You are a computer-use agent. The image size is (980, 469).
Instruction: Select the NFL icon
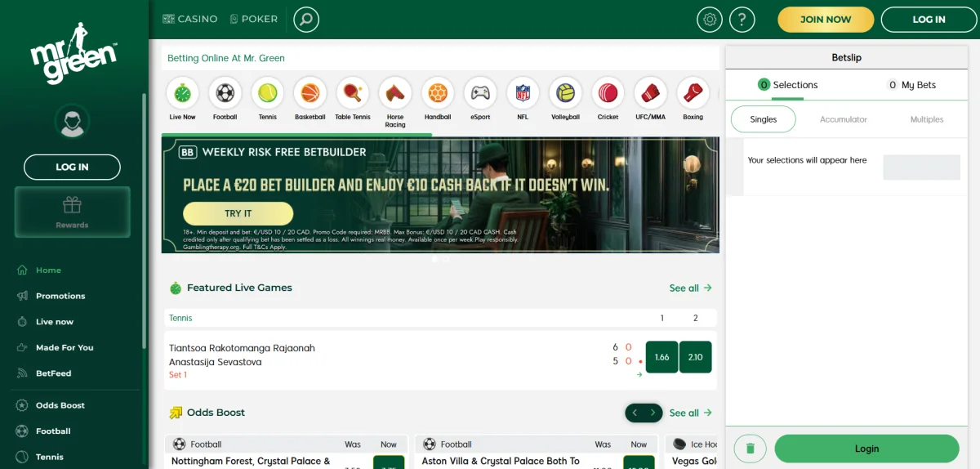[523, 93]
